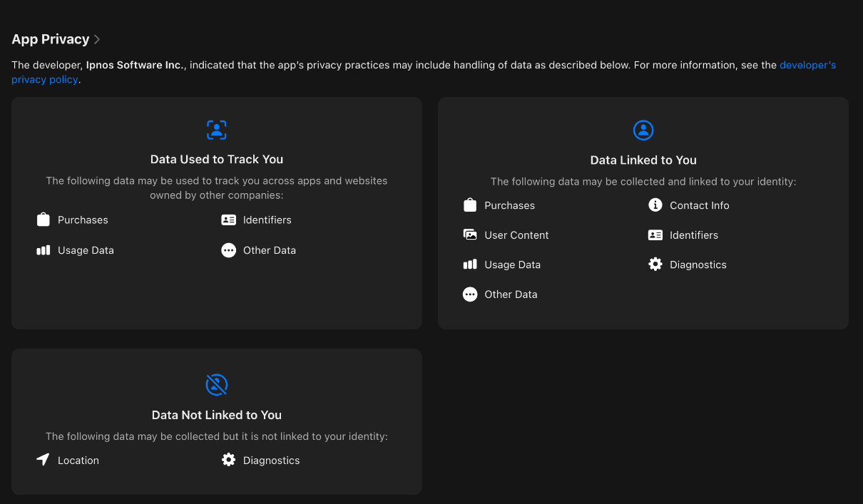
Task: Click the Usage Data bars icon in tracking card
Action: (44, 250)
